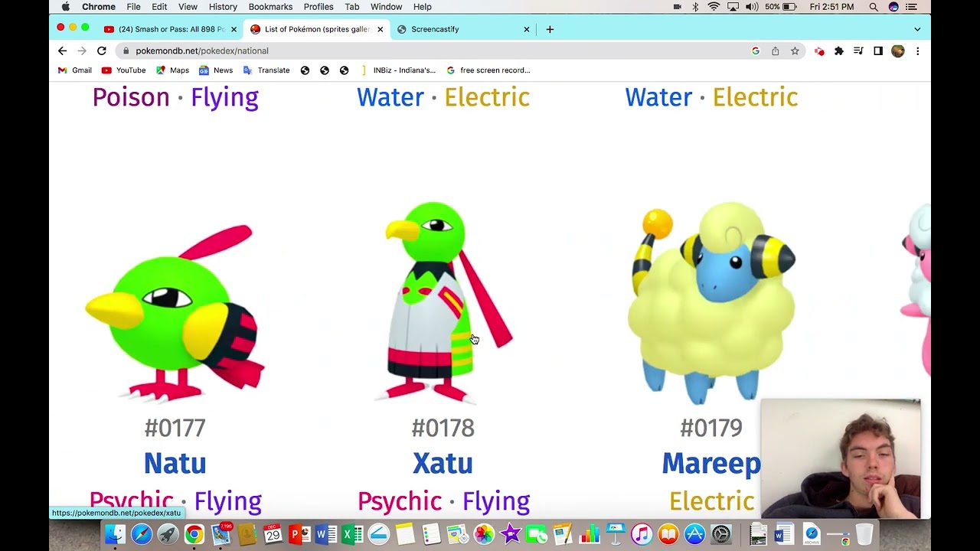The width and height of the screenshot is (980, 551).
Task: Open Siri from the menu bar
Action: 893,7
